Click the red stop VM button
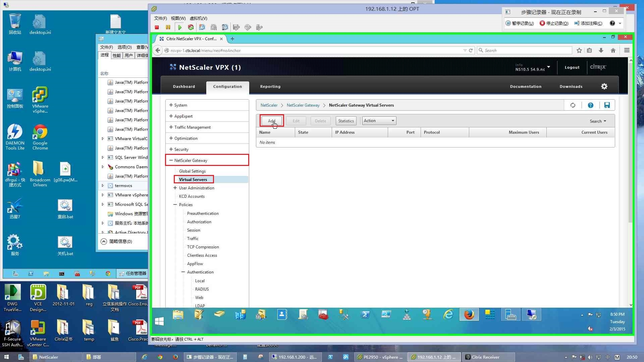Image resolution: width=644 pixels, height=362 pixels. (x=157, y=27)
